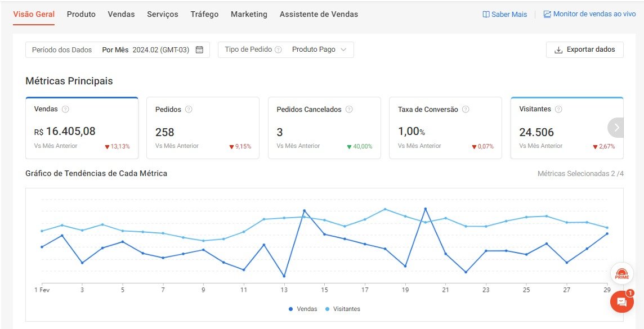
Task: Click help icon beside Pedidos Cancelados
Action: coord(349,110)
